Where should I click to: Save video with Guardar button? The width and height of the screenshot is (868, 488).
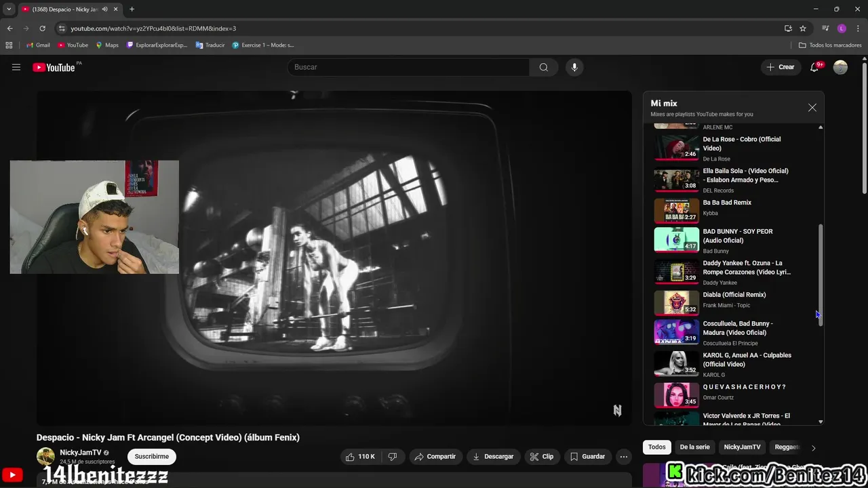pos(588,457)
